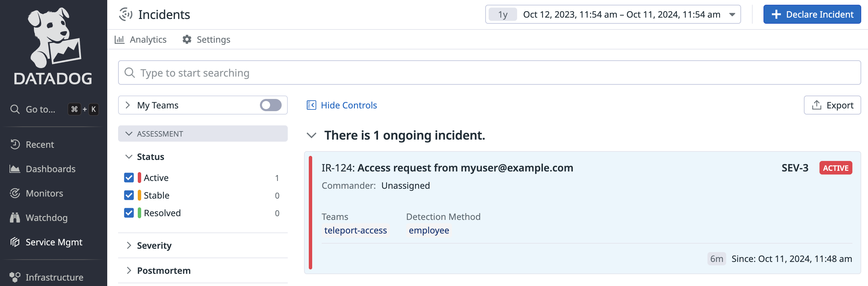Open the time range dropdown arrow

pyautogui.click(x=732, y=15)
